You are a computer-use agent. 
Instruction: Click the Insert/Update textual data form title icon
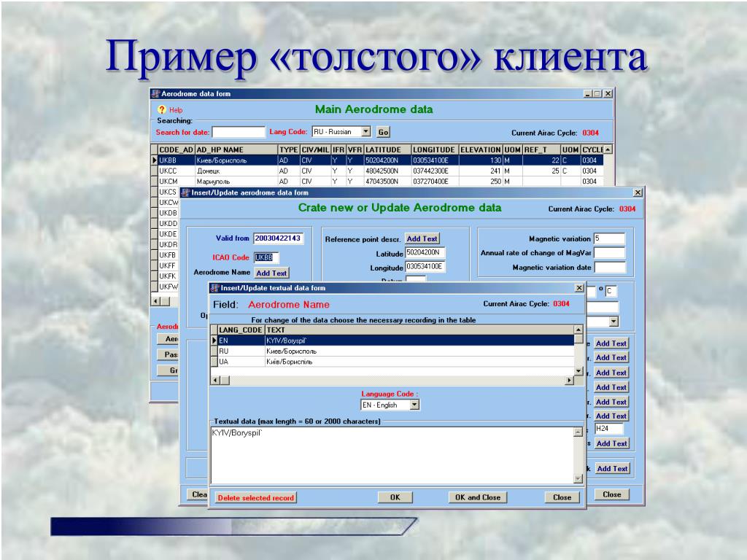click(215, 287)
